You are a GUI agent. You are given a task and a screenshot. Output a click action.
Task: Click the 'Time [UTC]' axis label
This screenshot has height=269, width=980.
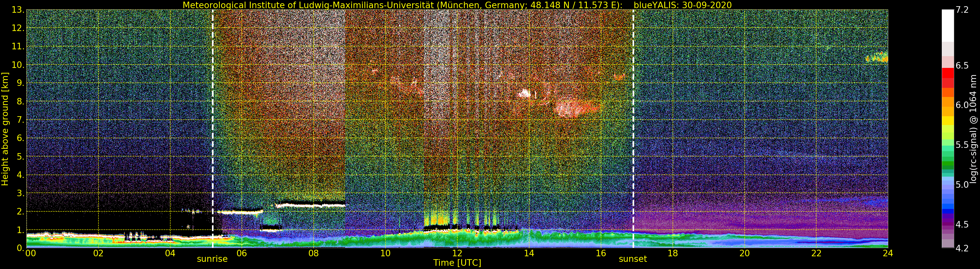pyautogui.click(x=457, y=263)
